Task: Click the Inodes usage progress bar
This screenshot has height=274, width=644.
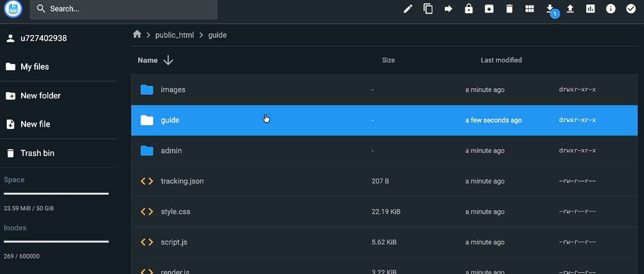Action: 56,242
